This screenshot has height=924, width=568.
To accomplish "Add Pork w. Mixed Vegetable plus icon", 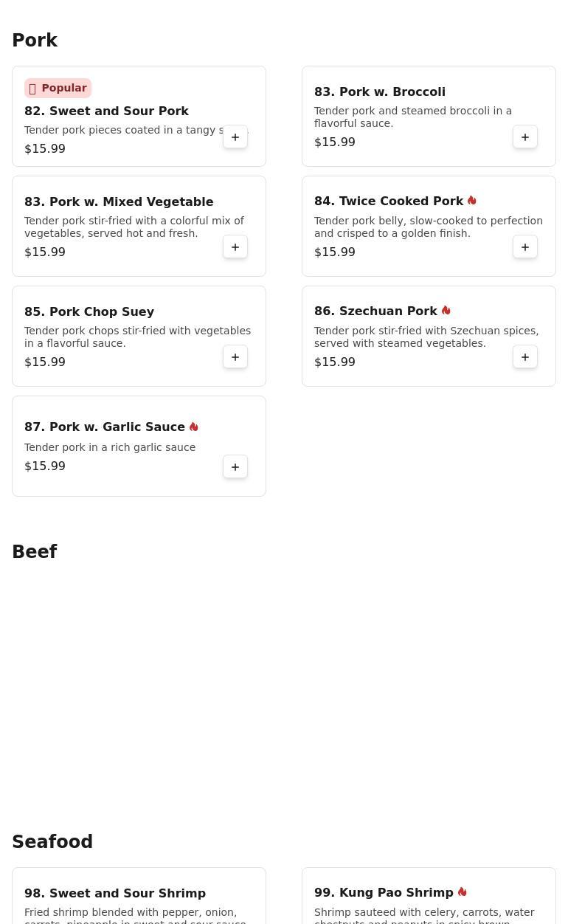I will (x=235, y=247).
